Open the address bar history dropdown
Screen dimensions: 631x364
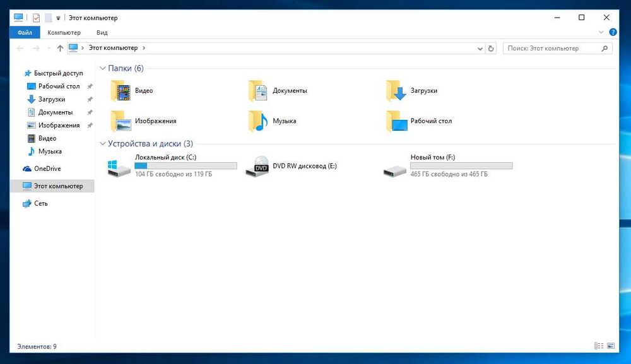[480, 49]
